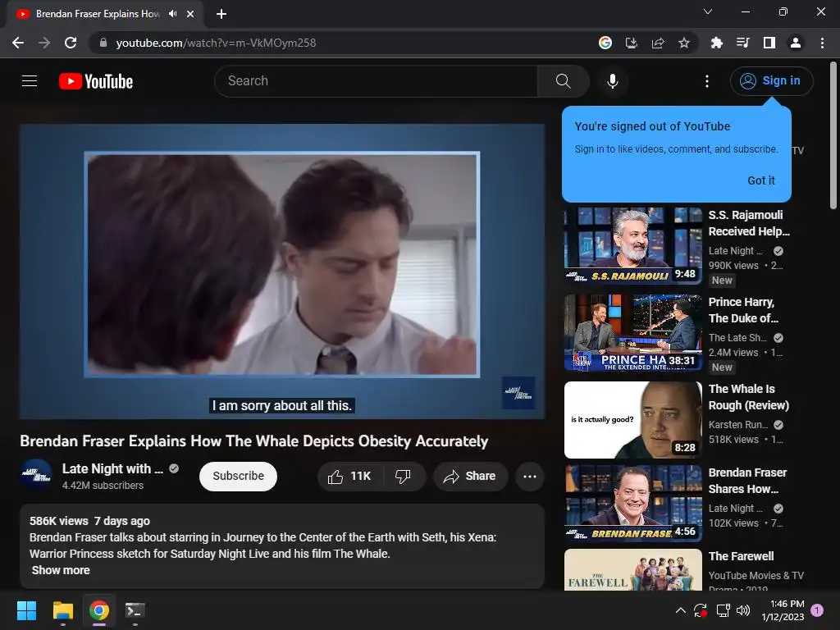
Task: Mute tab via speaker icon
Action: [x=172, y=14]
